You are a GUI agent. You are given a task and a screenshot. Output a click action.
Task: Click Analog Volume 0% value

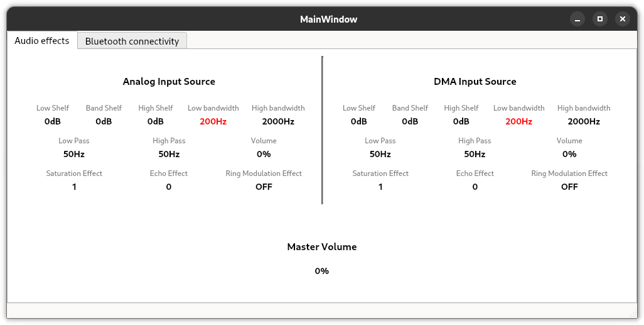(264, 154)
